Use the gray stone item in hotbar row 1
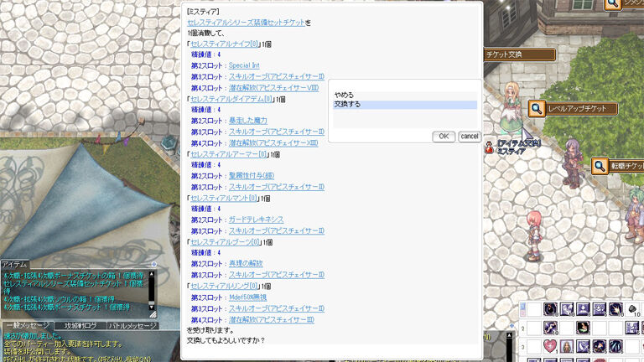644x362 pixels. click(x=633, y=309)
